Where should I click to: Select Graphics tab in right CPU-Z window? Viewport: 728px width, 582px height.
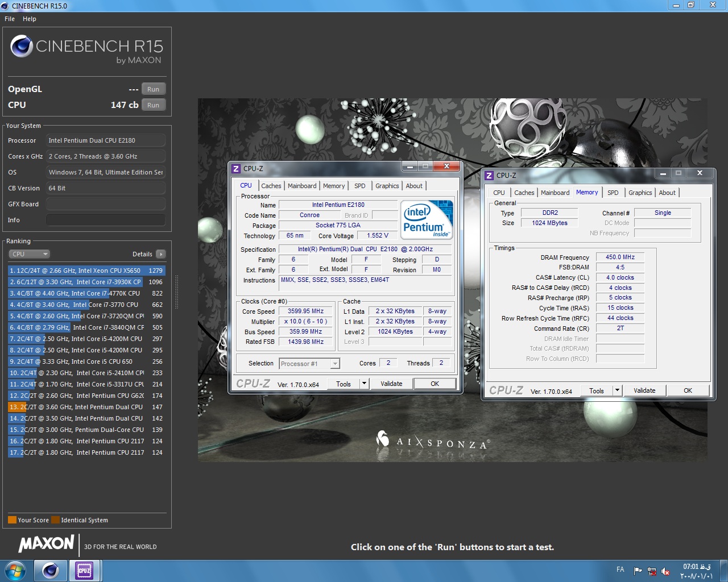[640, 193]
